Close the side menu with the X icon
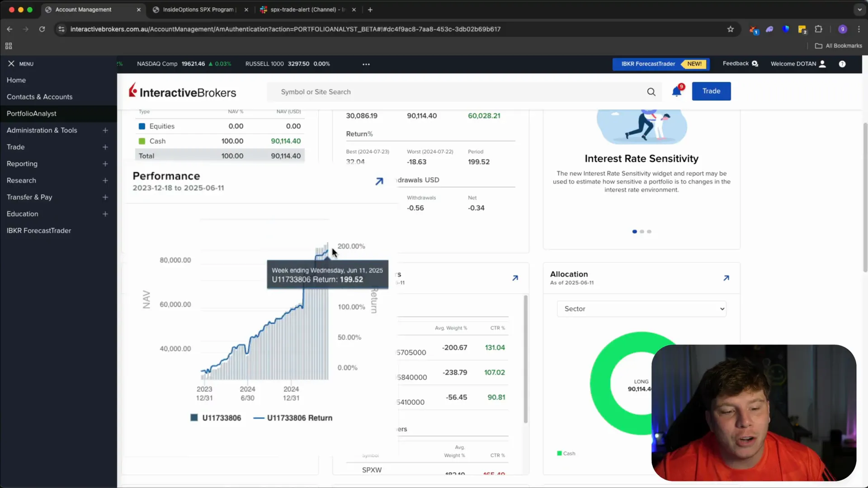Viewport: 868px width, 488px height. [11, 64]
